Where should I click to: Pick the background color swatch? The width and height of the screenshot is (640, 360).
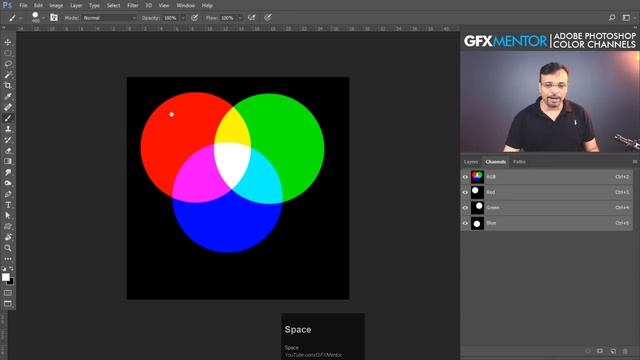(x=11, y=282)
